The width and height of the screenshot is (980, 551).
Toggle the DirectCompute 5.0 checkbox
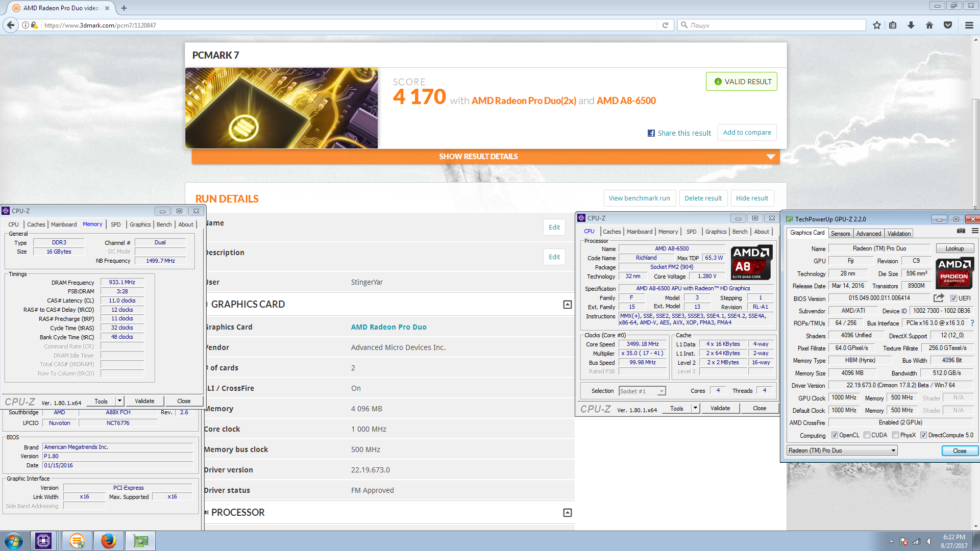(x=923, y=435)
